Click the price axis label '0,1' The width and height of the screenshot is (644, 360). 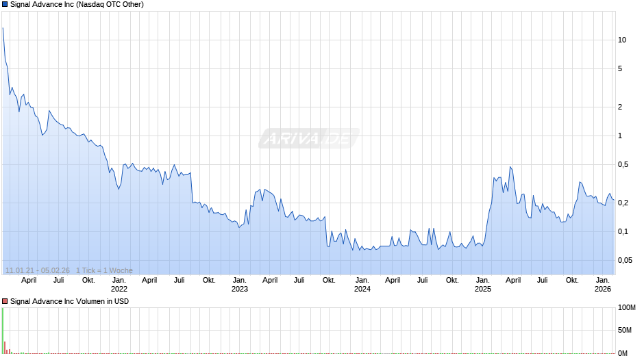click(x=623, y=231)
